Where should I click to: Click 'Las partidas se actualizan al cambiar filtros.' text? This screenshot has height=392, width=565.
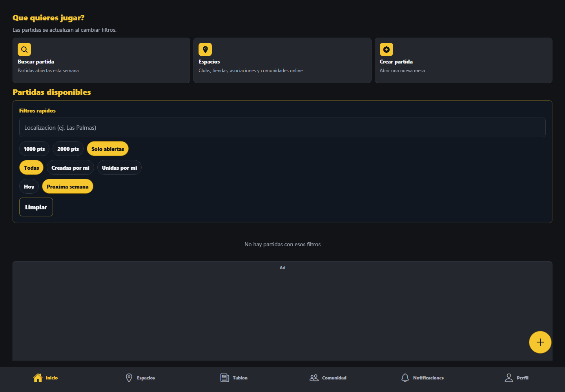pyautogui.click(x=65, y=30)
